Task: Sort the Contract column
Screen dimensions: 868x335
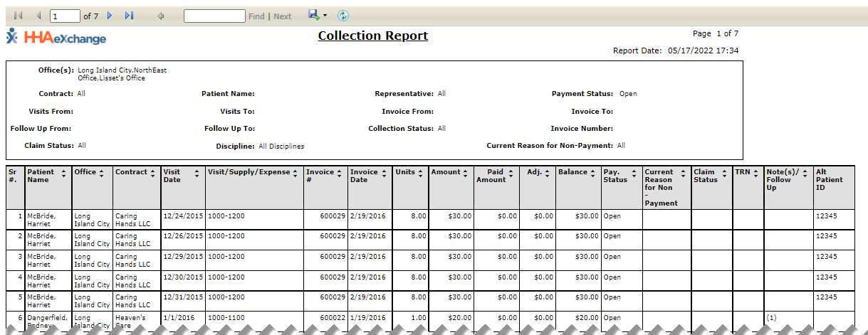Action: 153,172
